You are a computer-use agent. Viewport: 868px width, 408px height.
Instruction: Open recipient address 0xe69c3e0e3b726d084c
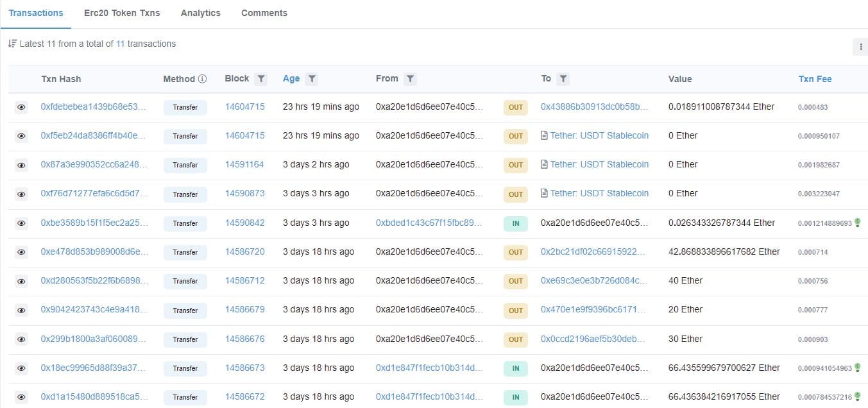tap(594, 280)
